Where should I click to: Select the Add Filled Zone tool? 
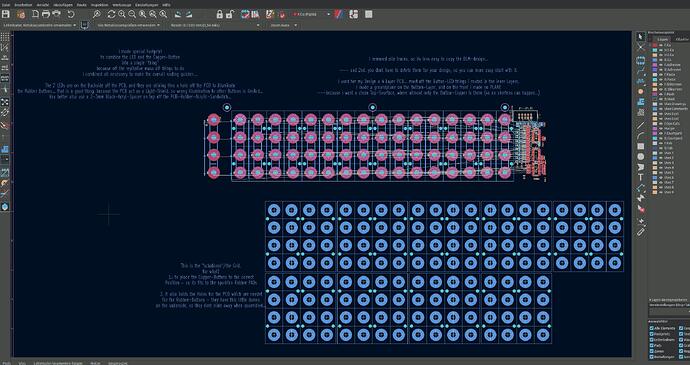641,102
